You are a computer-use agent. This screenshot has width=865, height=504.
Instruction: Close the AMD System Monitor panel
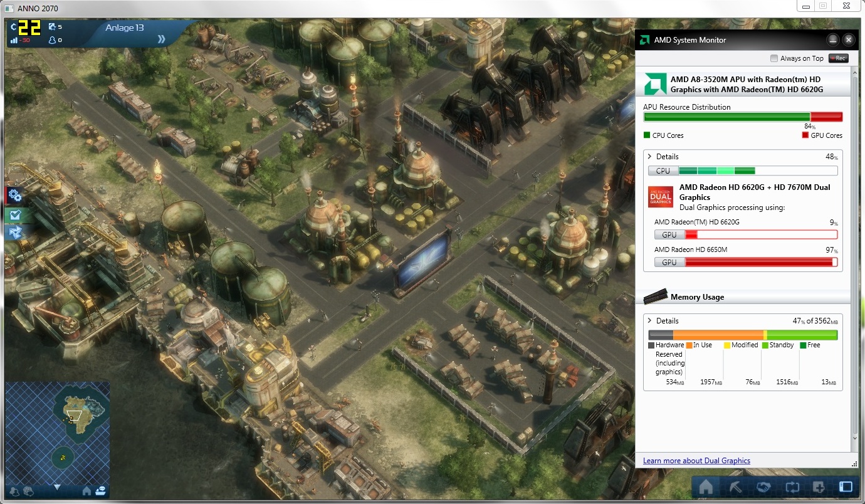coord(848,39)
